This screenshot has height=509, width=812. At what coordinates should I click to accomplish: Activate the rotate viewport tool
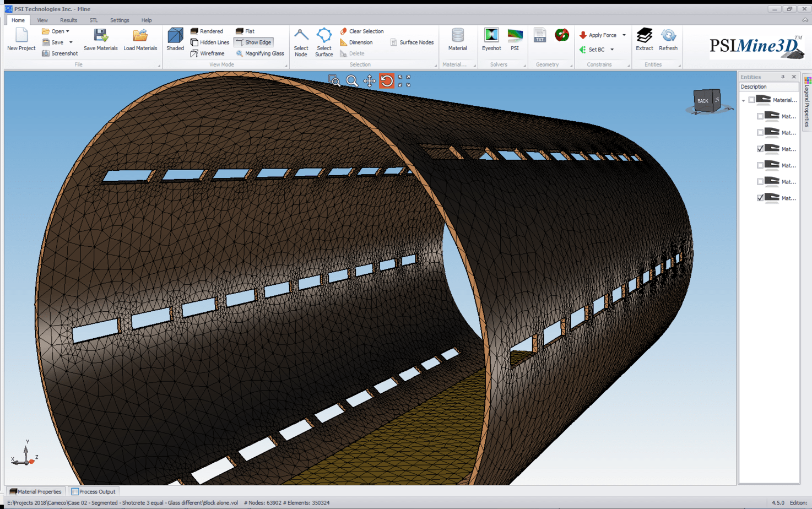[387, 81]
